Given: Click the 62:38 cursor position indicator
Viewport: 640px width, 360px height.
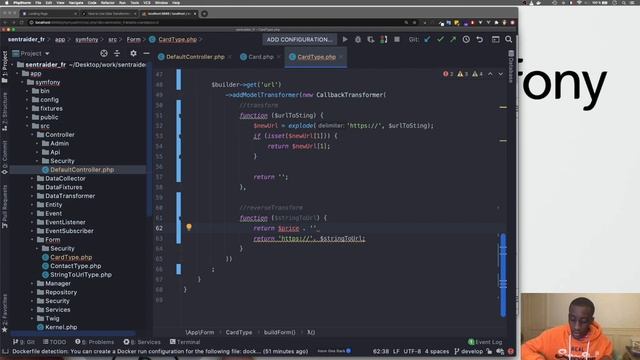Looking at the screenshot, I should [x=380, y=351].
